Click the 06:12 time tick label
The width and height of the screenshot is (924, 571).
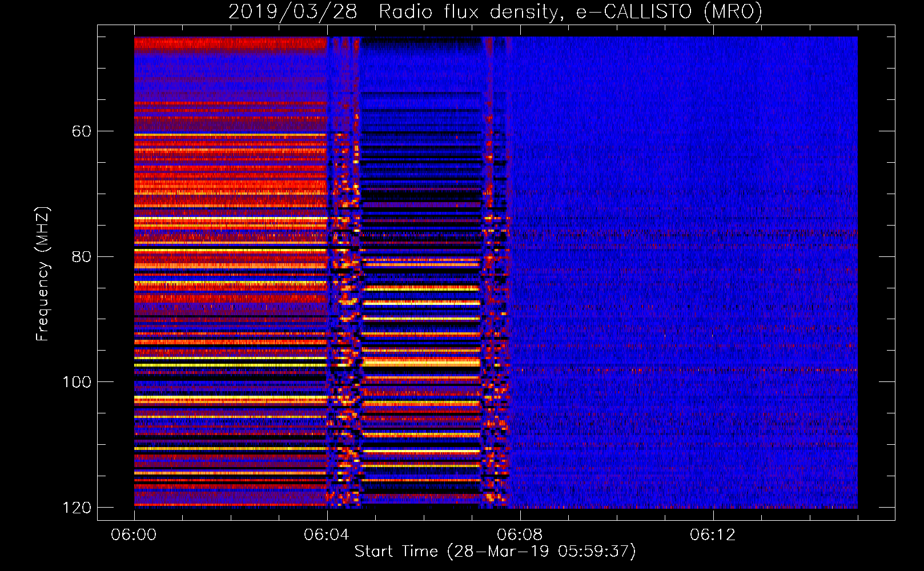713,534
